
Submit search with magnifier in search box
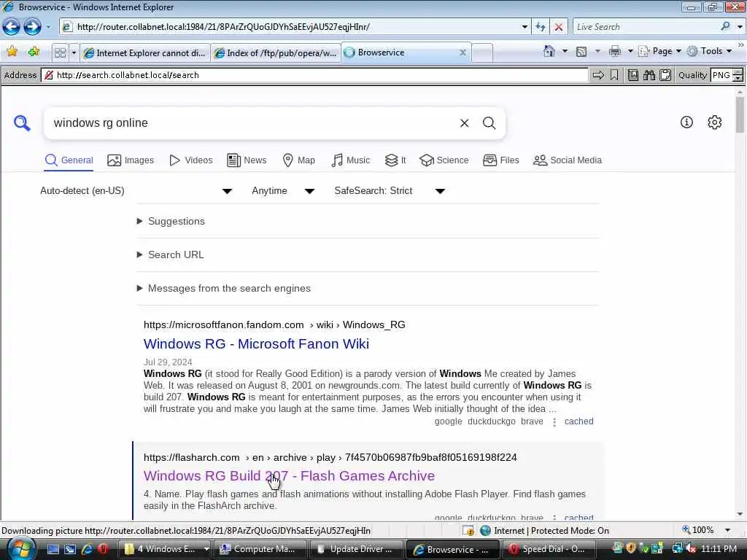click(x=489, y=123)
